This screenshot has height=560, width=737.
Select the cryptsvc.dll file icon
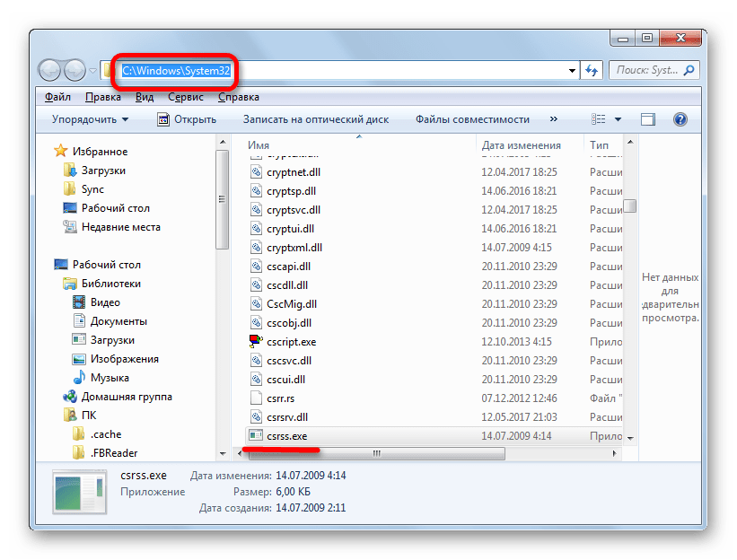[256, 209]
